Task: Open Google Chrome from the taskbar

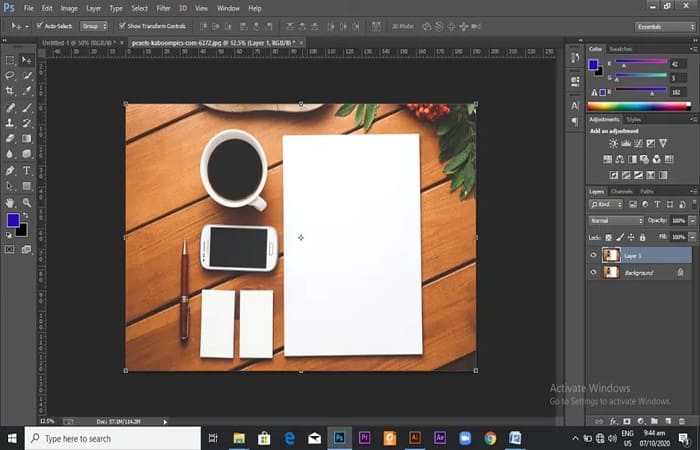Action: 490,438
